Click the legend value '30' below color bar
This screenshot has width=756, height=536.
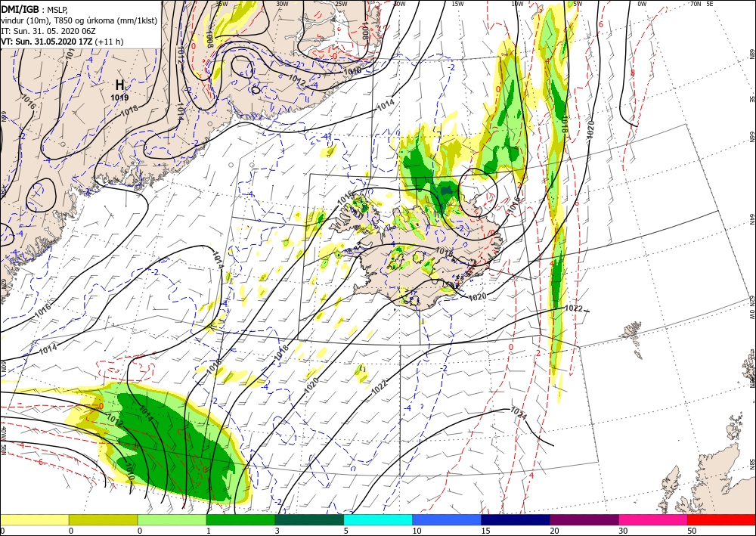tap(623, 531)
